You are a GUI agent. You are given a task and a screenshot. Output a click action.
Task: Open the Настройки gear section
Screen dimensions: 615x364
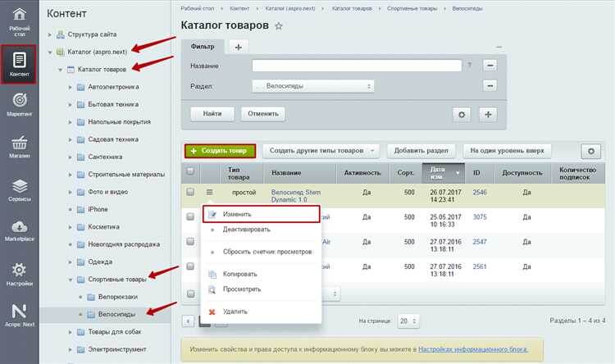[19, 274]
